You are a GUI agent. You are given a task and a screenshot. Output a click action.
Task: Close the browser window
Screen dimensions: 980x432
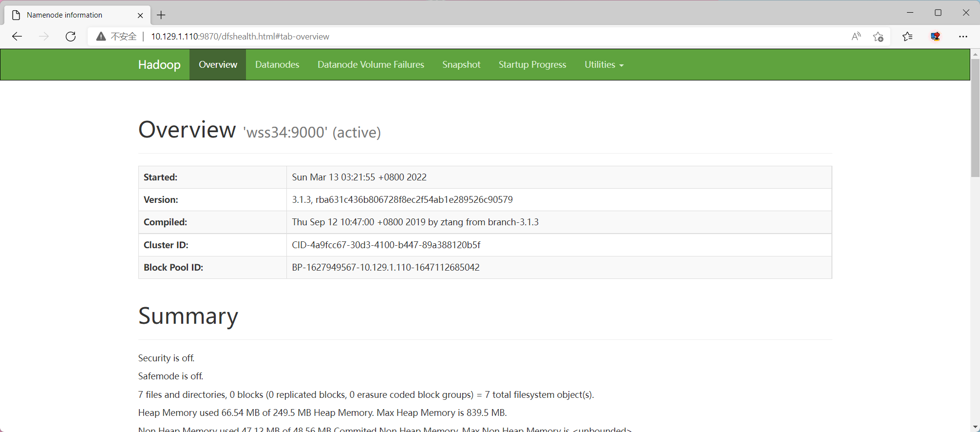[x=966, y=13]
